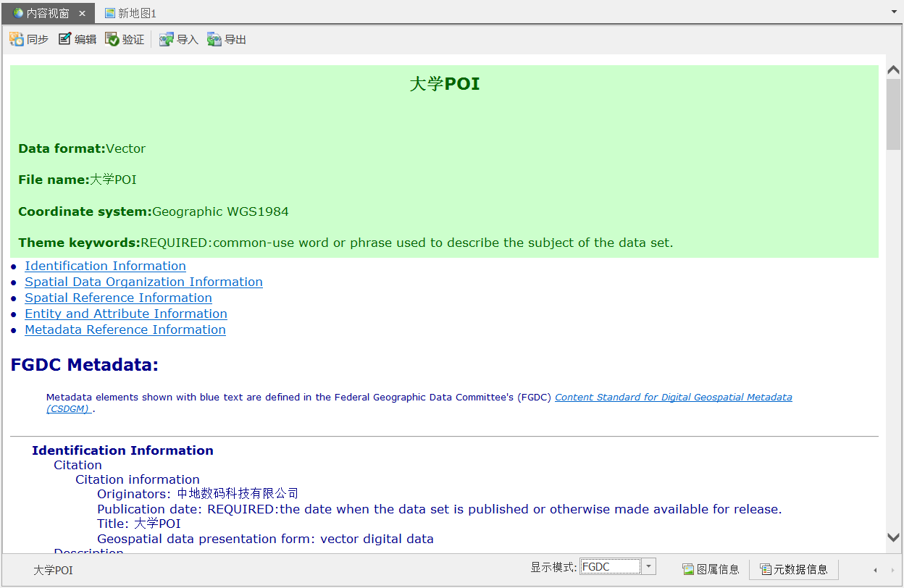Go to Entity and Attribute Information link

pyautogui.click(x=126, y=314)
